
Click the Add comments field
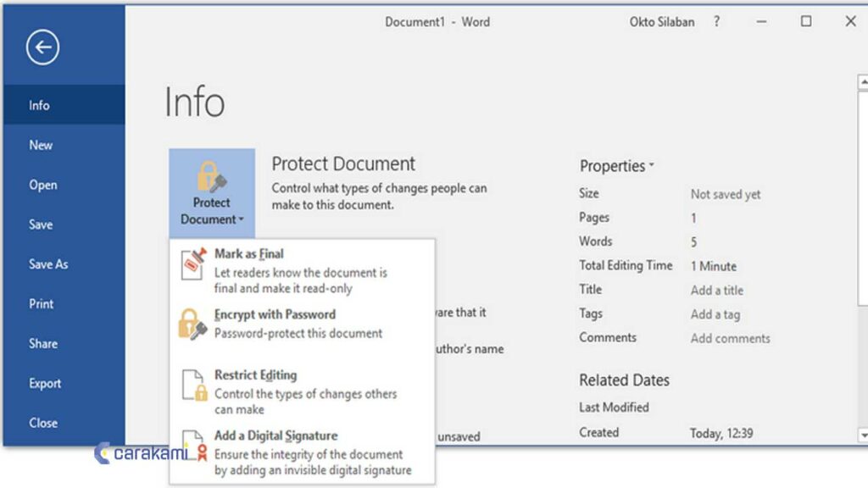point(730,338)
